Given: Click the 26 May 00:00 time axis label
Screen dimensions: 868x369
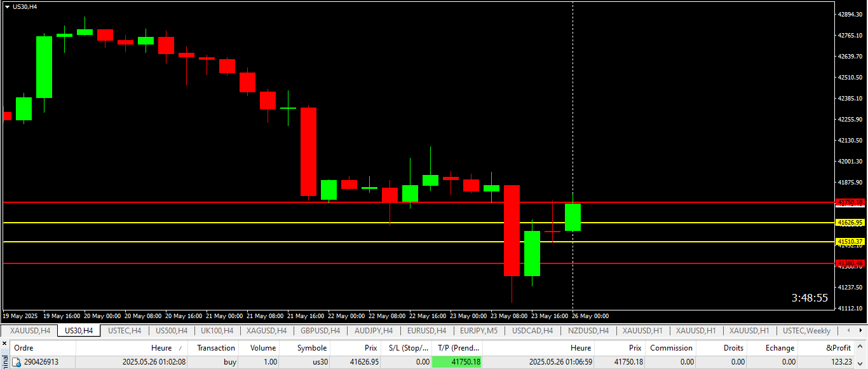Looking at the screenshot, I should pos(590,316).
